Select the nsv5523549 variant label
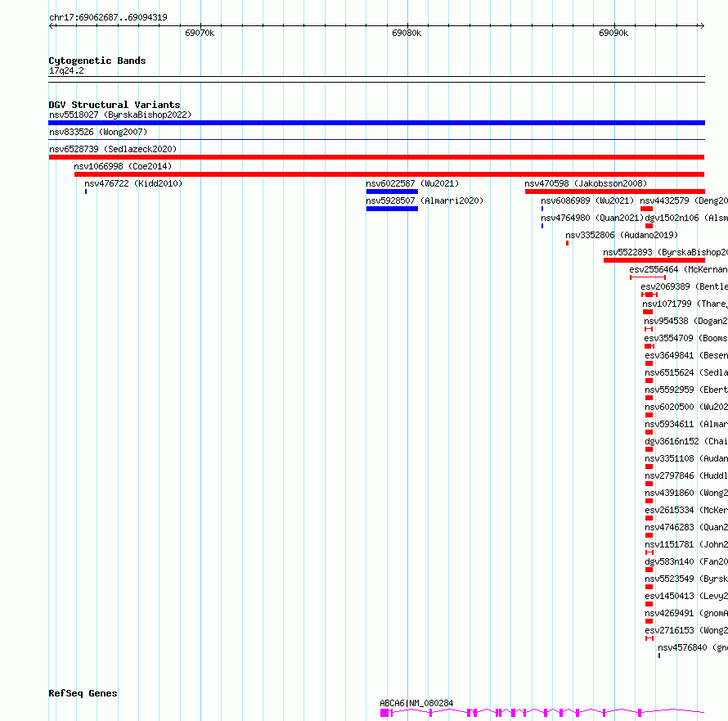The width and height of the screenshot is (728, 721). click(x=686, y=579)
